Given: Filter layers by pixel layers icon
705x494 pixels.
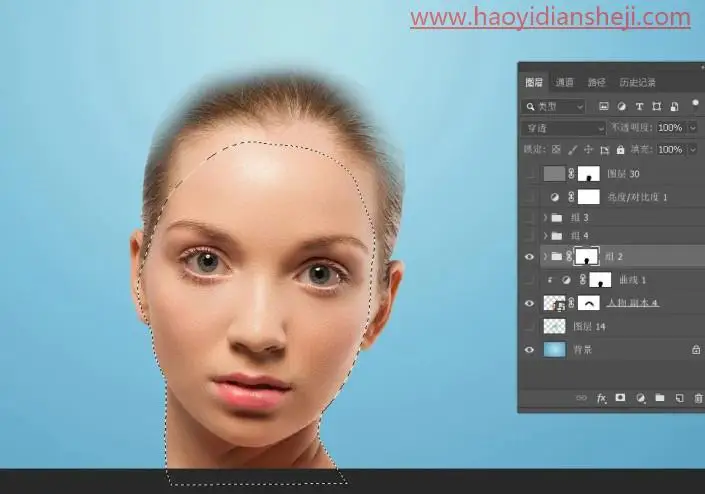Looking at the screenshot, I should [604, 107].
